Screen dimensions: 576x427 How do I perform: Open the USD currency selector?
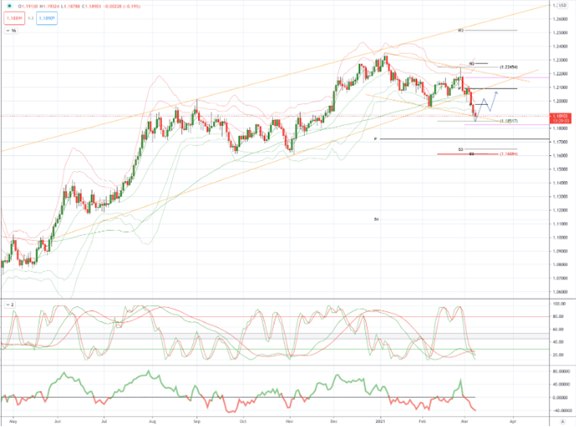coord(562,5)
